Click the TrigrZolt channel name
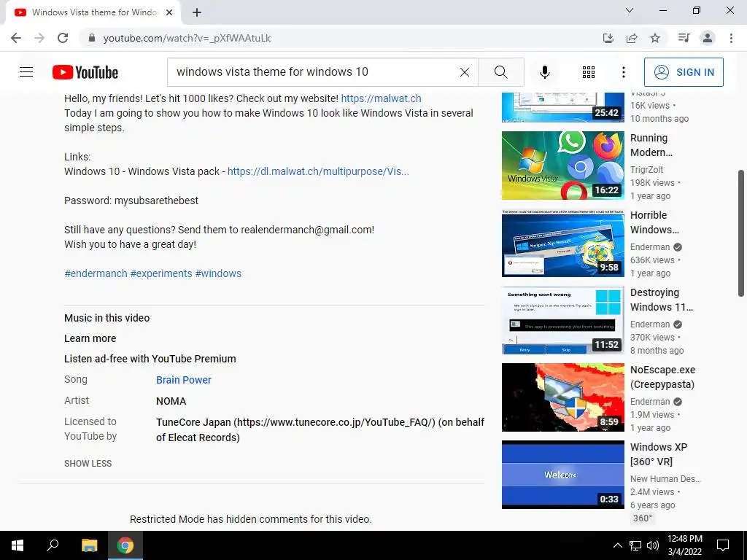 click(646, 169)
